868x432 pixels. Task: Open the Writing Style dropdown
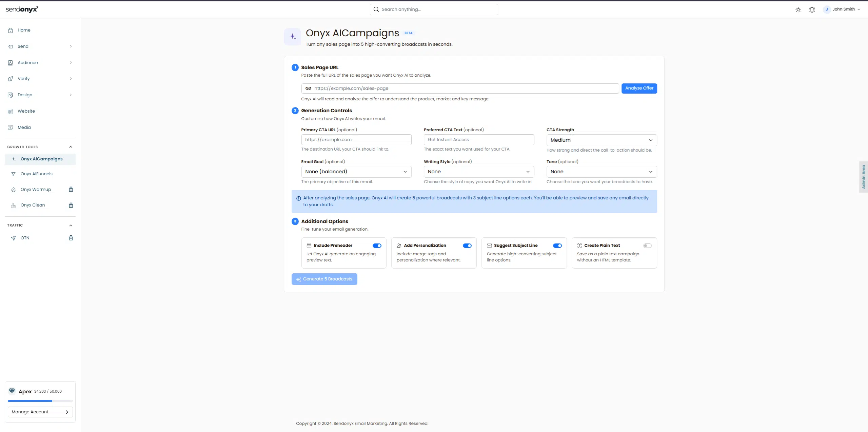[x=479, y=172]
